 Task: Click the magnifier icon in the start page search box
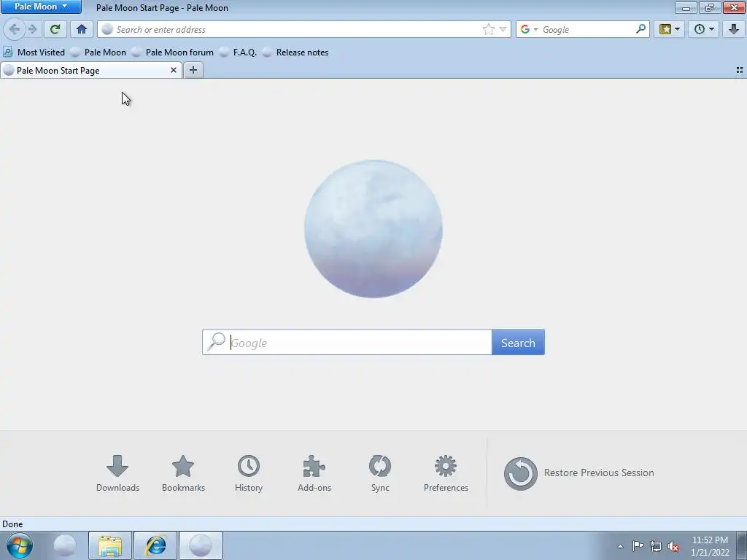(x=217, y=341)
